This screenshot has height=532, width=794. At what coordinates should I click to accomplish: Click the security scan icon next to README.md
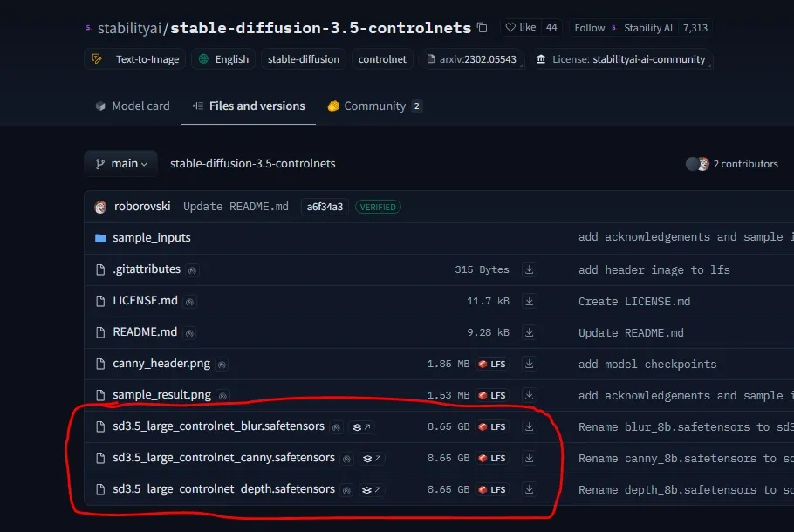189,333
